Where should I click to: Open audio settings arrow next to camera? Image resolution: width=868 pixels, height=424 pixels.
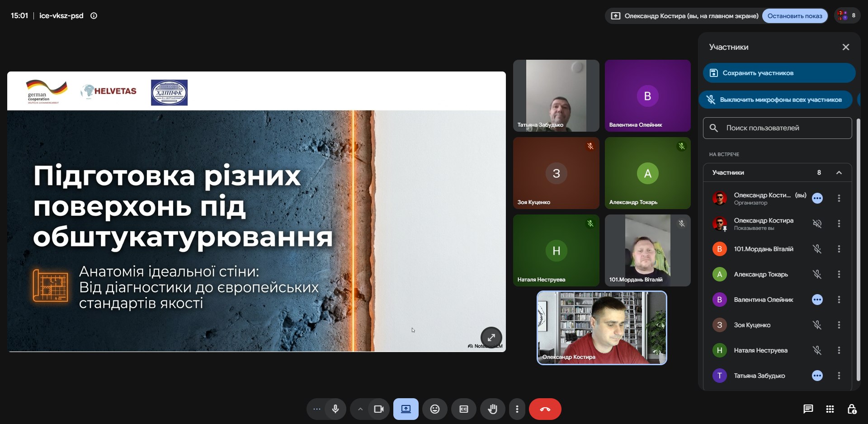pos(360,409)
